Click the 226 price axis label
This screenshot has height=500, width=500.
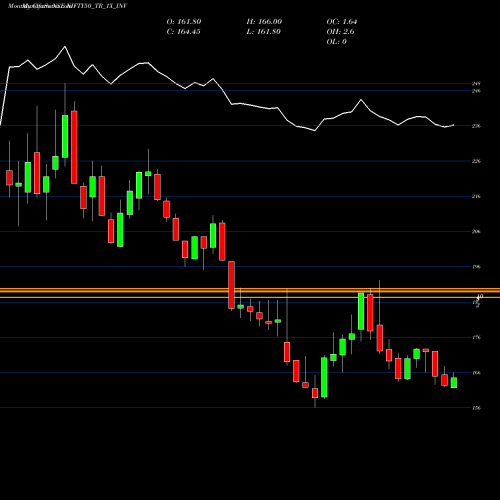coord(476,161)
